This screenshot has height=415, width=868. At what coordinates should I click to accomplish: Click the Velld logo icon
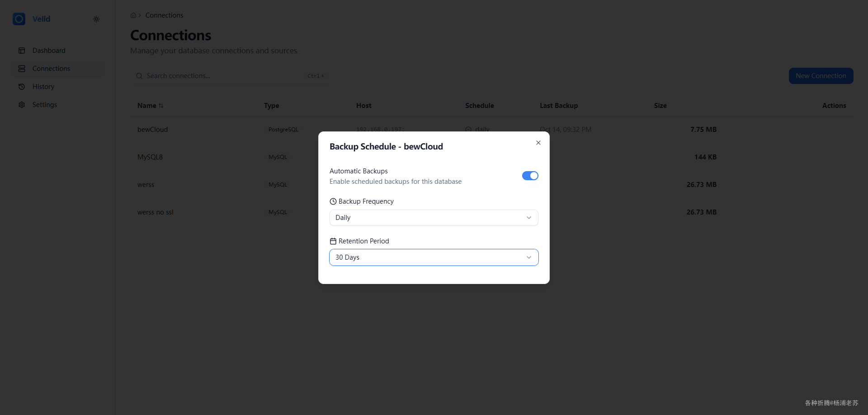[x=19, y=19]
